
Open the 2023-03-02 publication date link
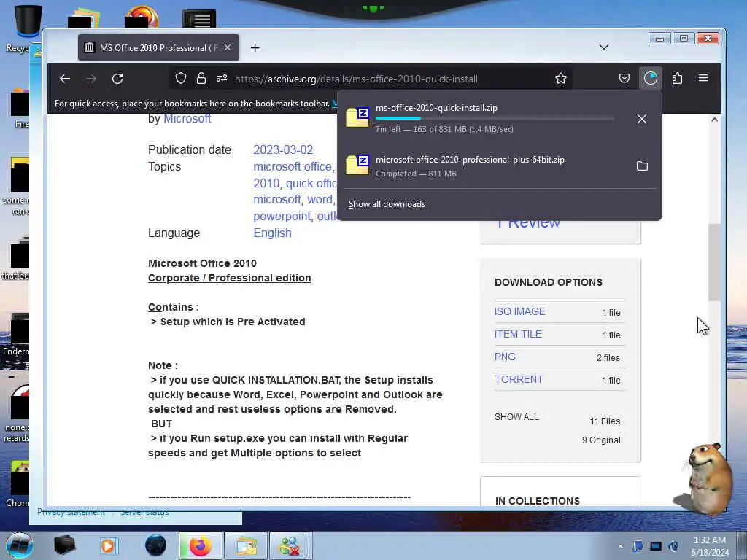(283, 149)
